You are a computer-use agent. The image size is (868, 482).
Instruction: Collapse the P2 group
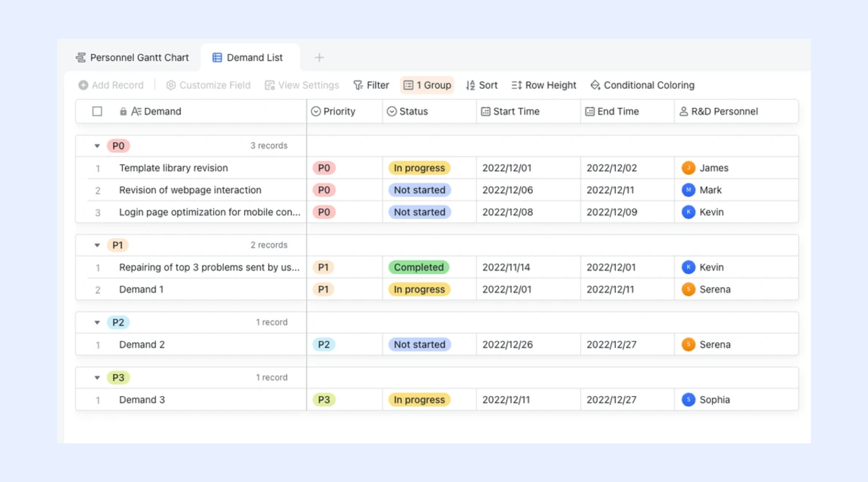97,323
